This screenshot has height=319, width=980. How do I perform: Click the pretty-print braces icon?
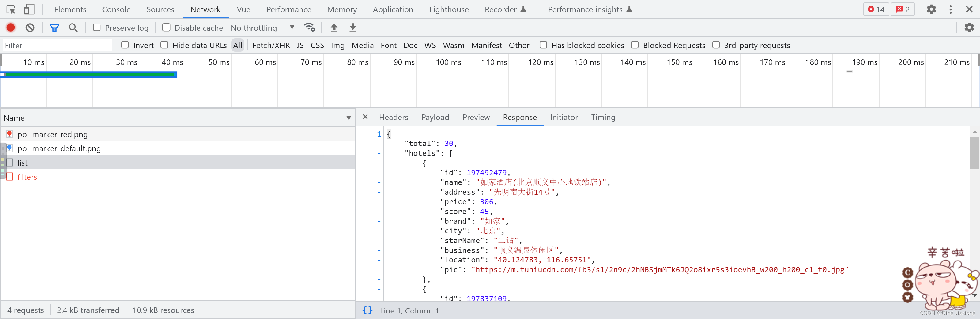pyautogui.click(x=367, y=310)
